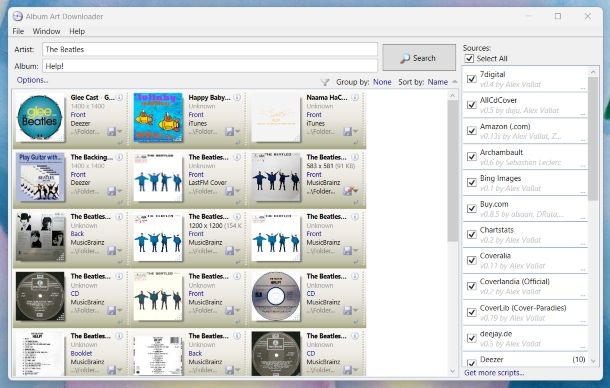The image size is (610, 388).
Task: Open save dropdown arrow on 583 x 581 result
Action: point(355,191)
